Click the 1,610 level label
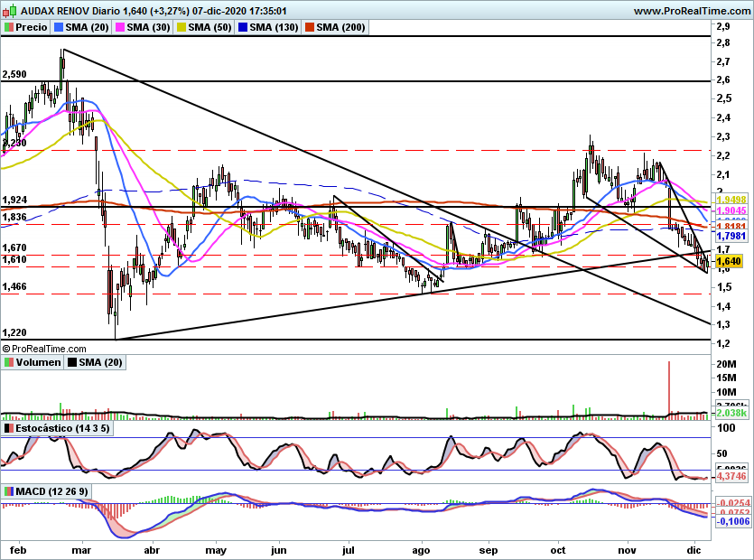754x560 pixels. (x=14, y=259)
